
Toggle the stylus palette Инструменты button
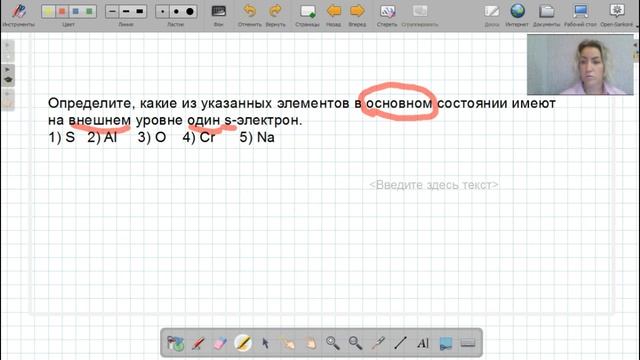[x=18, y=15]
